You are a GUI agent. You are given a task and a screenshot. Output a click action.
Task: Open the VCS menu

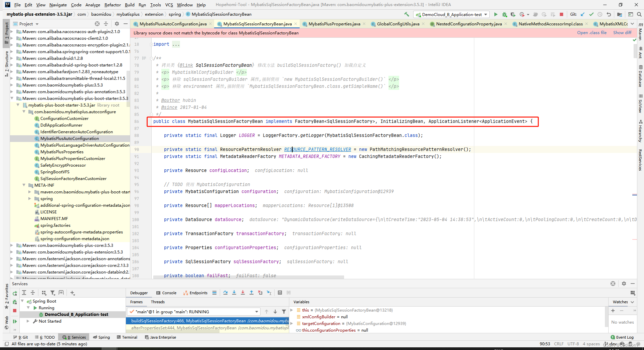(169, 5)
